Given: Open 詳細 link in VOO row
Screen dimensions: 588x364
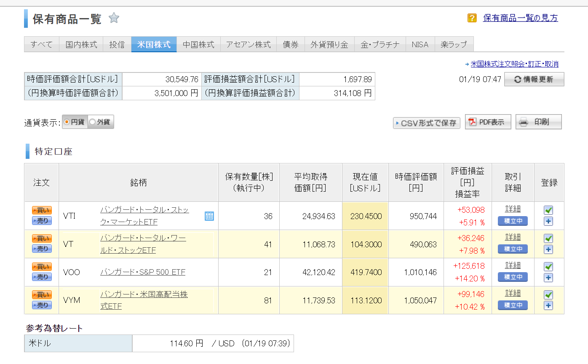Looking at the screenshot, I should click(513, 265).
